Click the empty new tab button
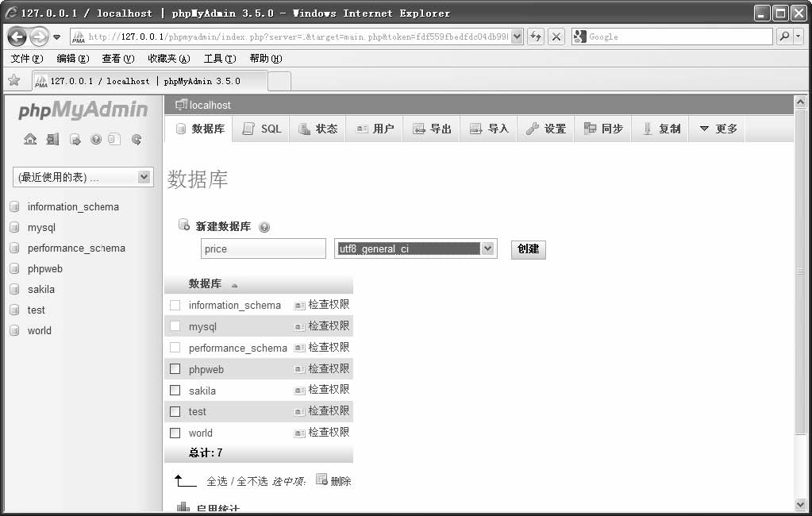 coord(279,81)
